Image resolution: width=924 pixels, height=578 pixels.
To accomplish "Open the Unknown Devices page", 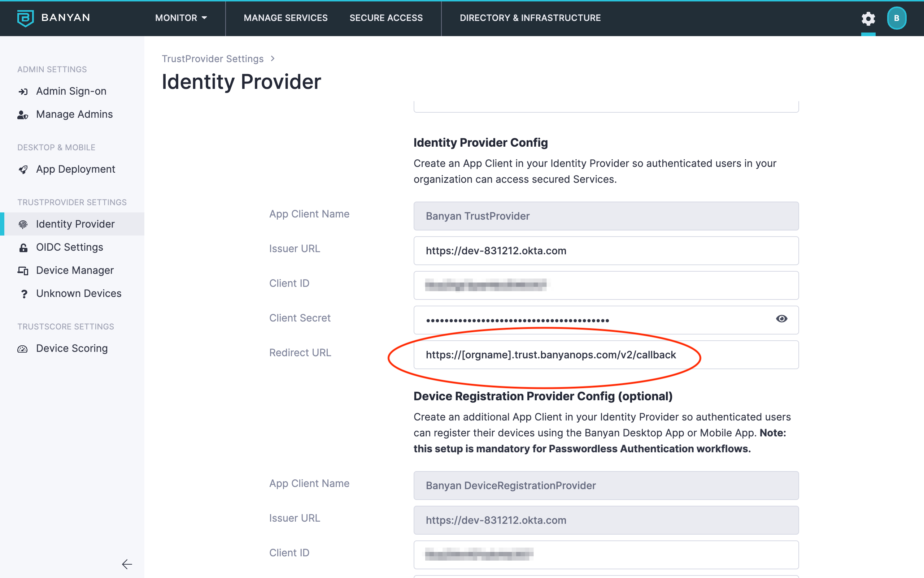I will [x=79, y=293].
